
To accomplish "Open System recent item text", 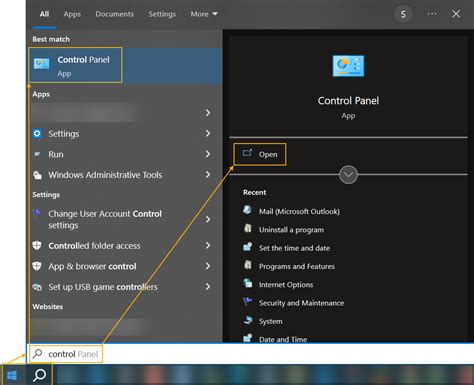I will pos(271,321).
